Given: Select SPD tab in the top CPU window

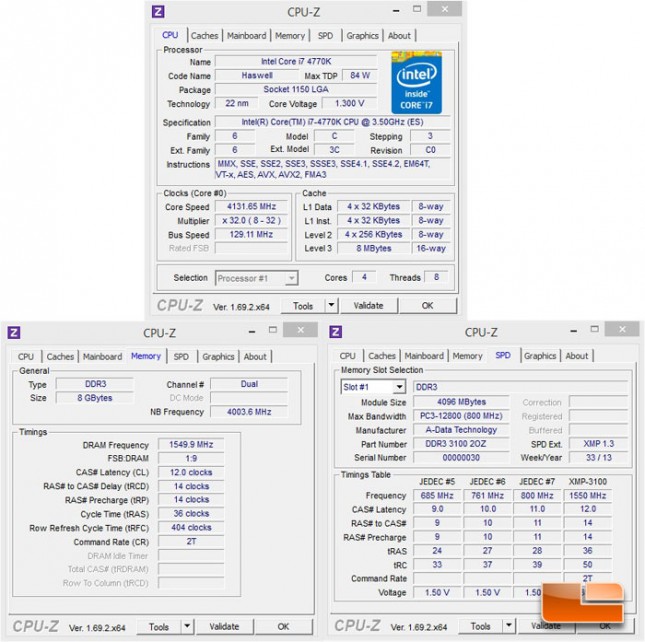Looking at the screenshot, I should coord(325,36).
